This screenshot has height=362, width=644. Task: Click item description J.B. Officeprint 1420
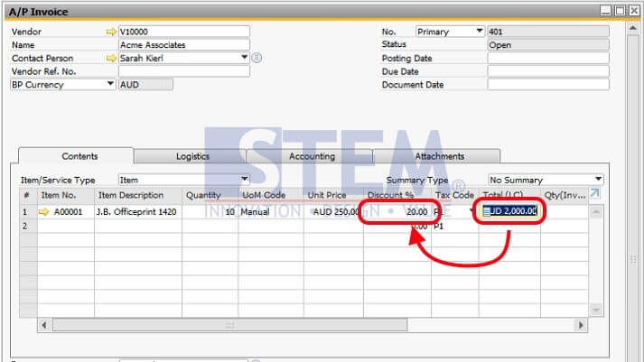pos(138,212)
